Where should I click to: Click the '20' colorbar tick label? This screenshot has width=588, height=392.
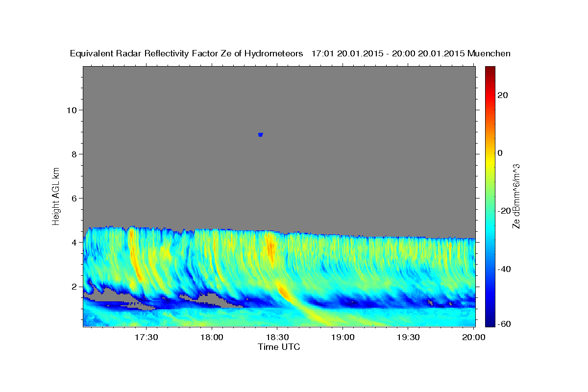tap(502, 95)
